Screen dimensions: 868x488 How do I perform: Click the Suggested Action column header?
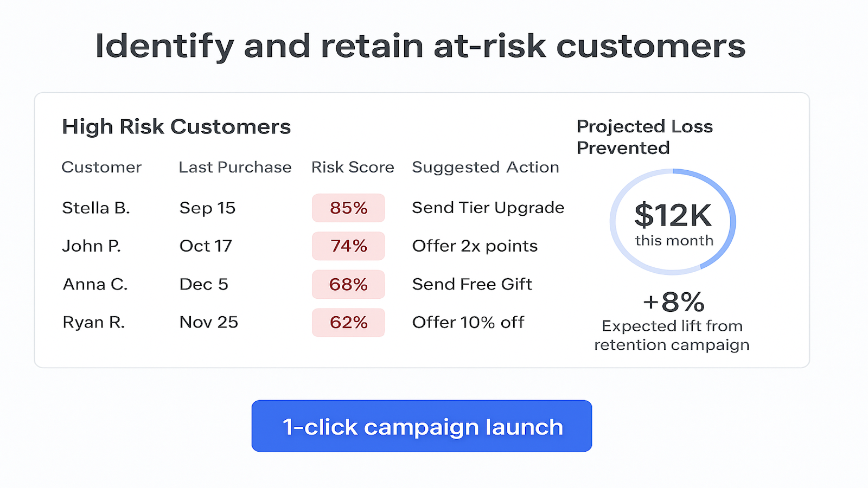click(x=485, y=168)
